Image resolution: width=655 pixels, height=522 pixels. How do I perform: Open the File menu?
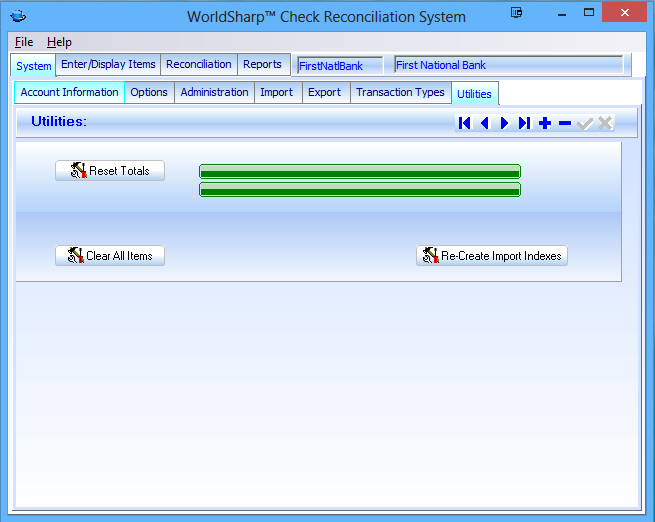[x=24, y=42]
